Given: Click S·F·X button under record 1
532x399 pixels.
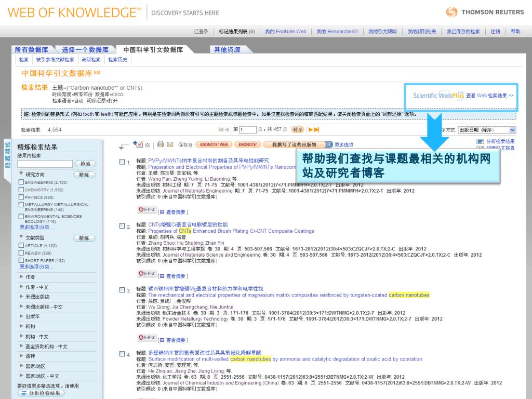Looking at the screenshot, I should [x=147, y=210].
